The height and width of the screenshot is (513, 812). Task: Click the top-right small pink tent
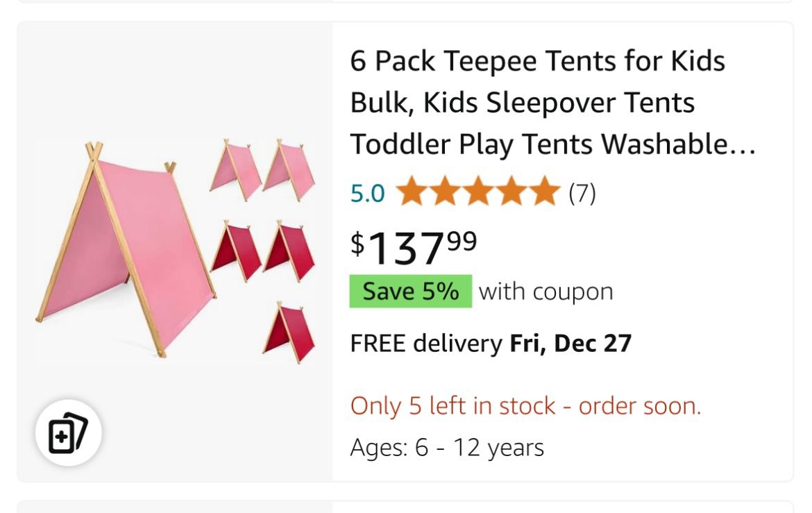288,169
